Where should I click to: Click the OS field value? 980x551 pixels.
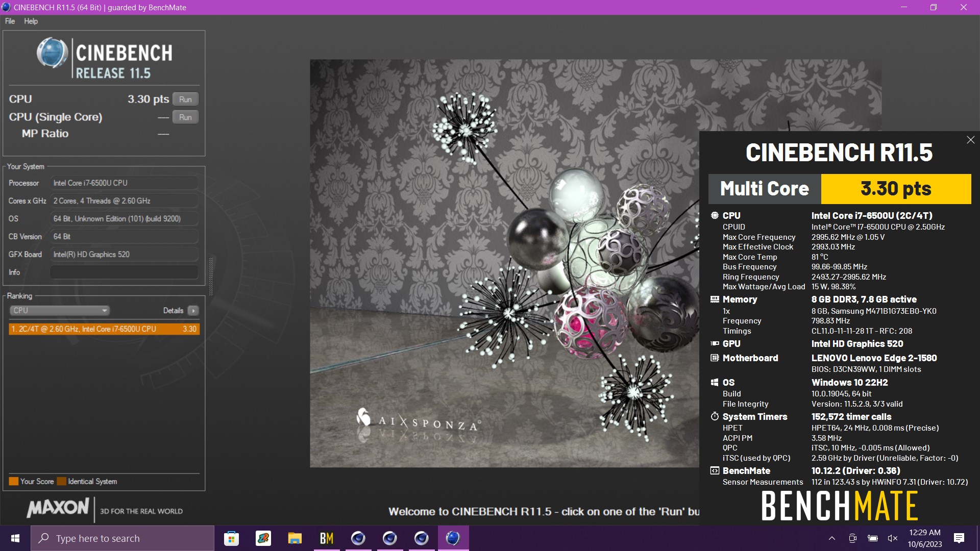[x=124, y=218]
